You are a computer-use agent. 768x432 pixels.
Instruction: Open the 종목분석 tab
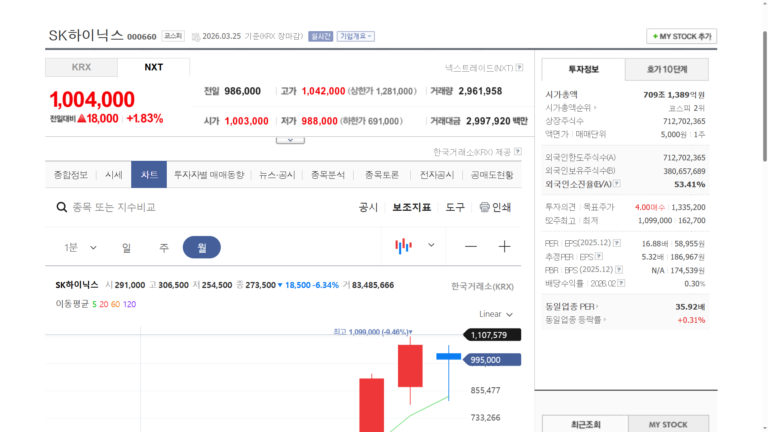[x=328, y=175]
